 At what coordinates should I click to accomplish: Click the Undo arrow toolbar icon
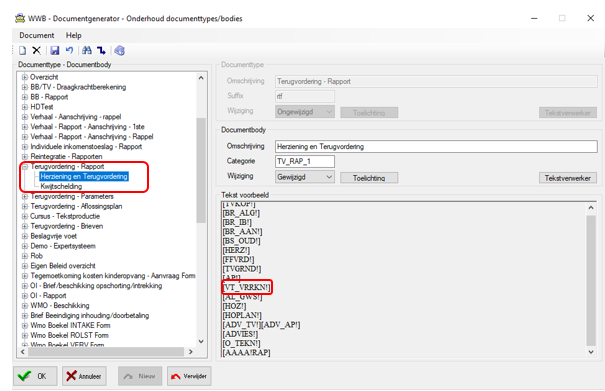69,51
